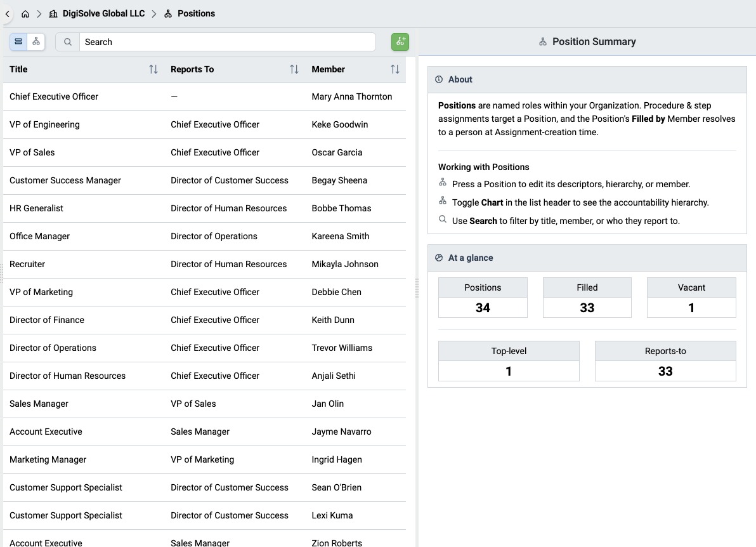Click member Keke Goodwin

[x=339, y=124]
